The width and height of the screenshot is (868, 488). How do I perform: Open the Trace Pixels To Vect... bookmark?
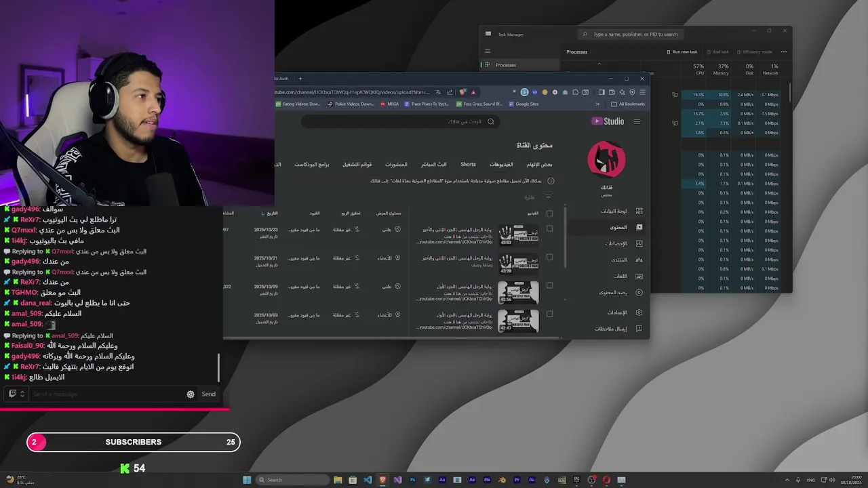coord(427,104)
